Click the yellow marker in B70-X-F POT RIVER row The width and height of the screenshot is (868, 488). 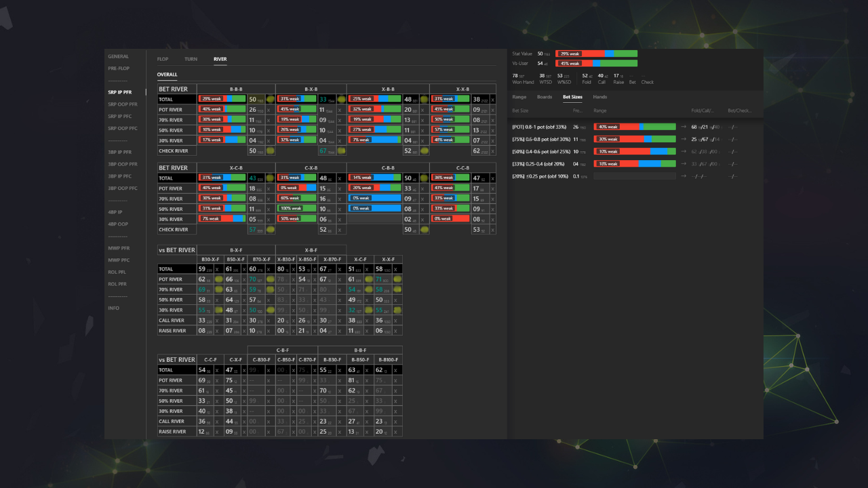point(270,279)
